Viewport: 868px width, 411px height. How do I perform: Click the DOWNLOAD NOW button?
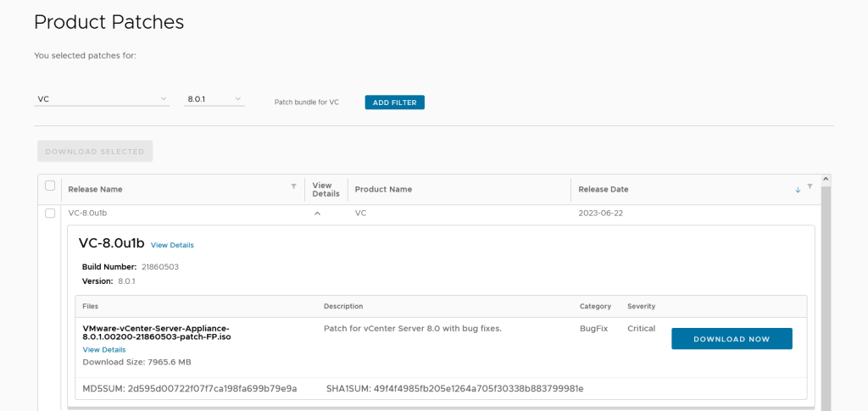[732, 338]
